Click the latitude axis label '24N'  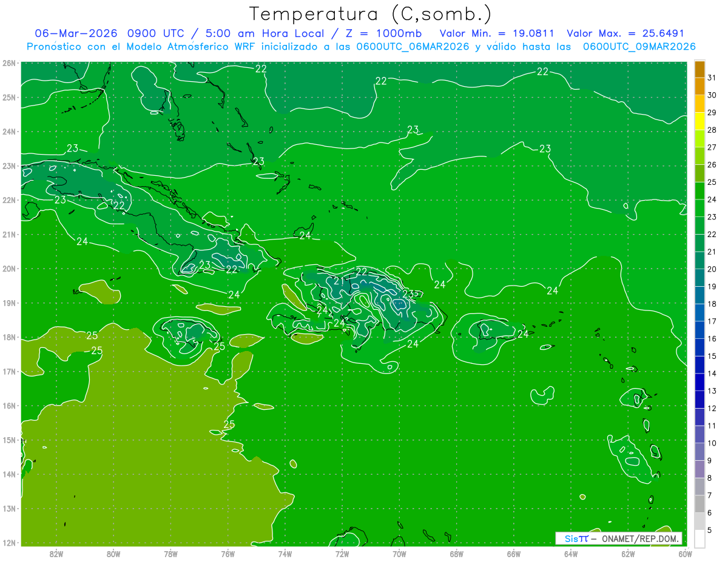(9, 132)
